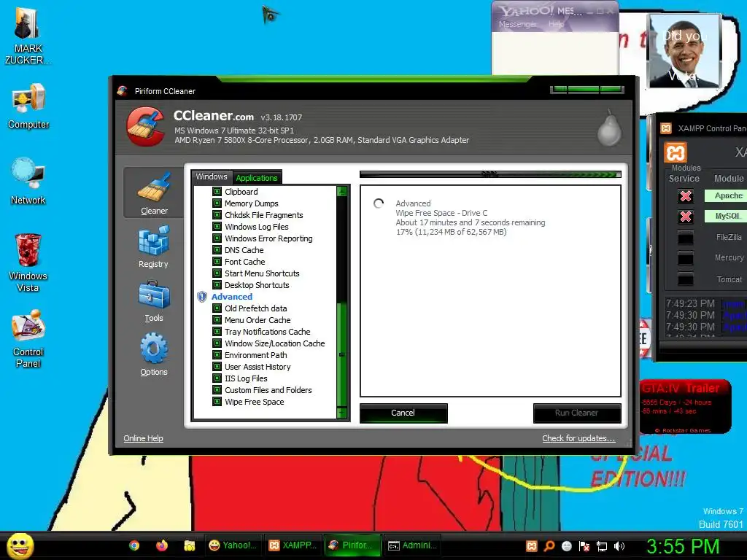Viewport: 747px width, 560px height.
Task: Click the XAMPP logo in Control Panel window
Action: point(676,152)
